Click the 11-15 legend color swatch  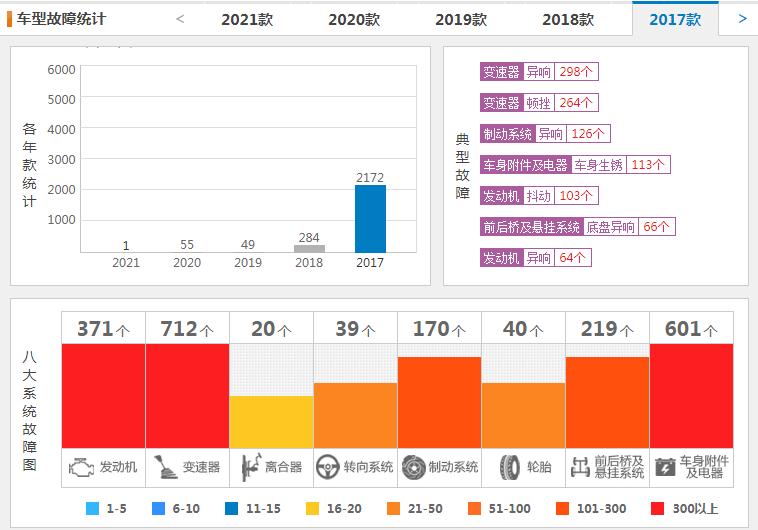pyautogui.click(x=232, y=508)
